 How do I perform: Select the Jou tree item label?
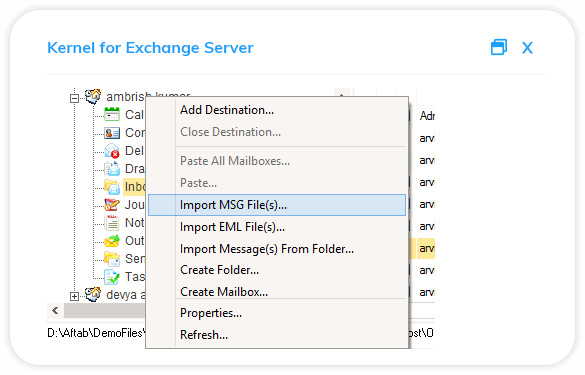(x=135, y=204)
